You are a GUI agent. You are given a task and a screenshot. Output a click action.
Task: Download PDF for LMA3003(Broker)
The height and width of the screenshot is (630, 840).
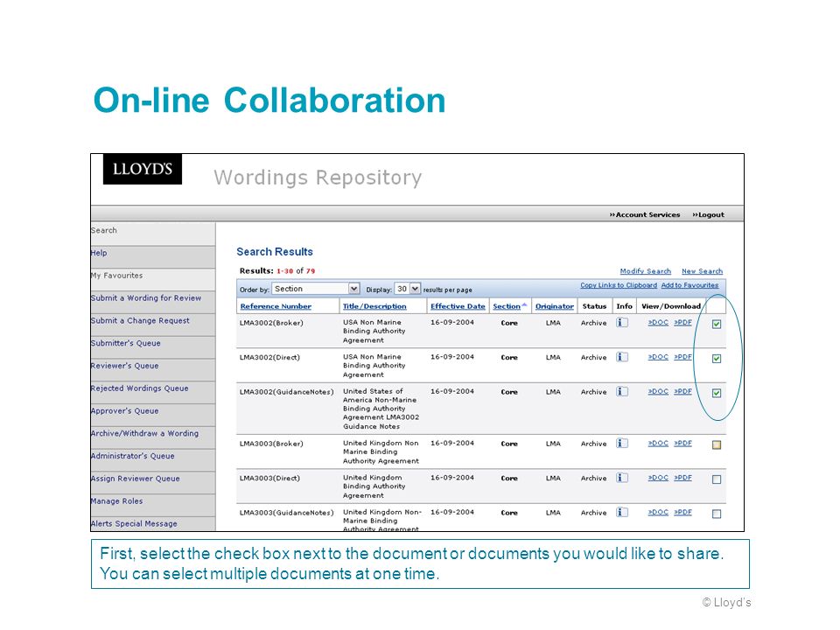683,443
